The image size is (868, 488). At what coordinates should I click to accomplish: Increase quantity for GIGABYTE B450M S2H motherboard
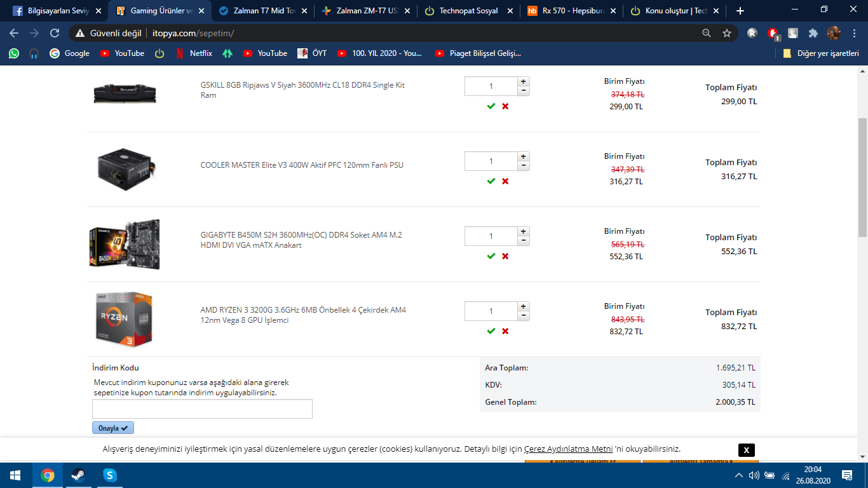(523, 231)
